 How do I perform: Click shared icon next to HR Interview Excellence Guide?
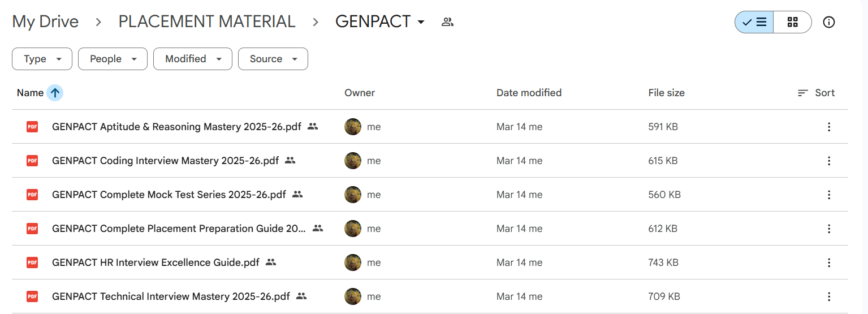[271, 263]
